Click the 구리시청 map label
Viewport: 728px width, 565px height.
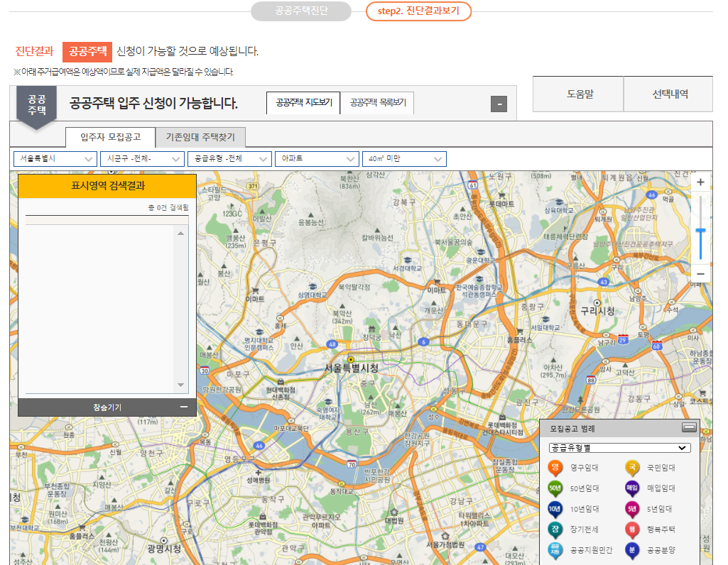597,311
